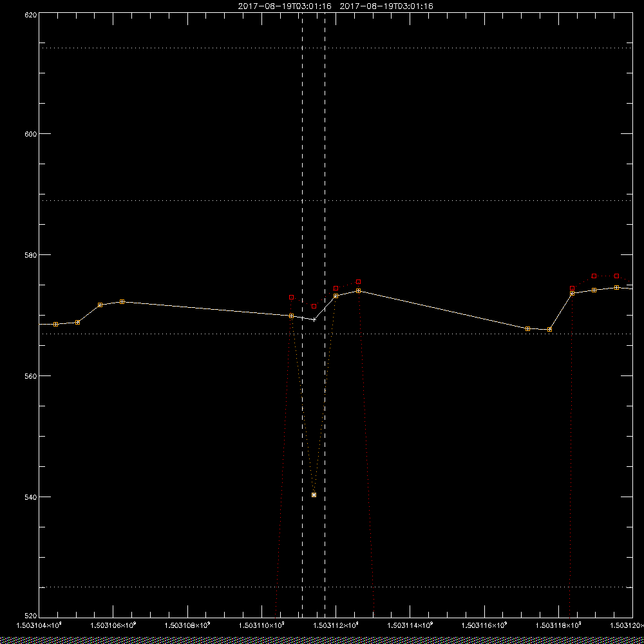
Task: Click the horizontal dotted line near 589
Action: click(336, 201)
